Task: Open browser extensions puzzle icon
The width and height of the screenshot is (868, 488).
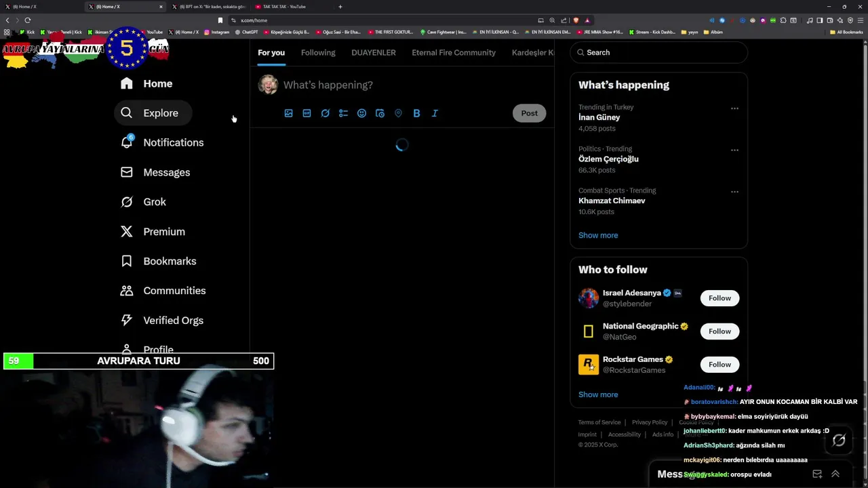Action: click(x=783, y=20)
